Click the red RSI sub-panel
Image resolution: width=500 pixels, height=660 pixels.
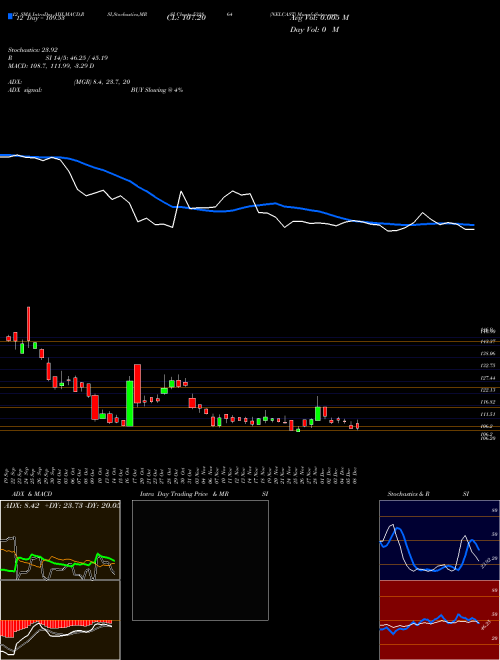[440, 620]
